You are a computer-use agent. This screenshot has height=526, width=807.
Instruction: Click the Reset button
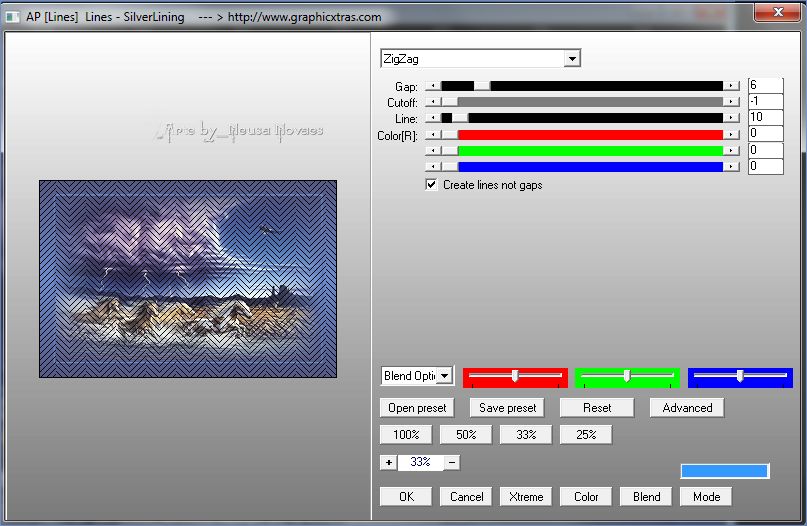coord(597,408)
